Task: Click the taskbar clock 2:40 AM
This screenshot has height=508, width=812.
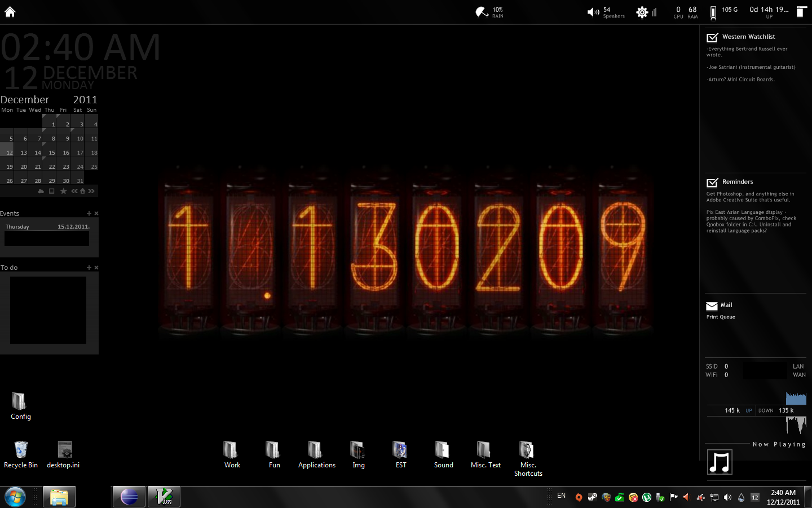Action: pyautogui.click(x=783, y=493)
